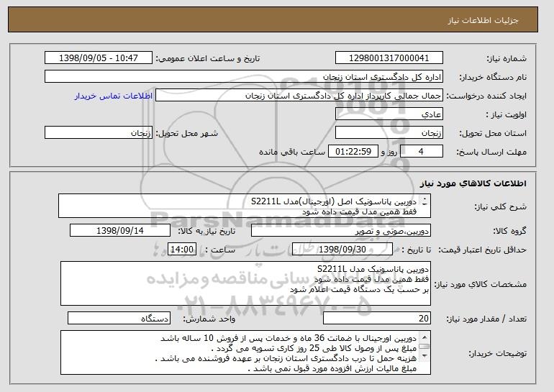The height and width of the screenshot is (392, 554).
Task: Click the اطلاعات کالاهای مورد نیاز section heading
Action: (x=473, y=183)
